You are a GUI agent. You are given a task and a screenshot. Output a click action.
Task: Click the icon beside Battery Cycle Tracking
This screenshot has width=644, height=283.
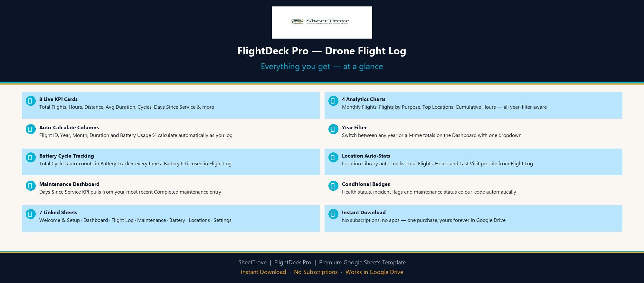coord(31,157)
